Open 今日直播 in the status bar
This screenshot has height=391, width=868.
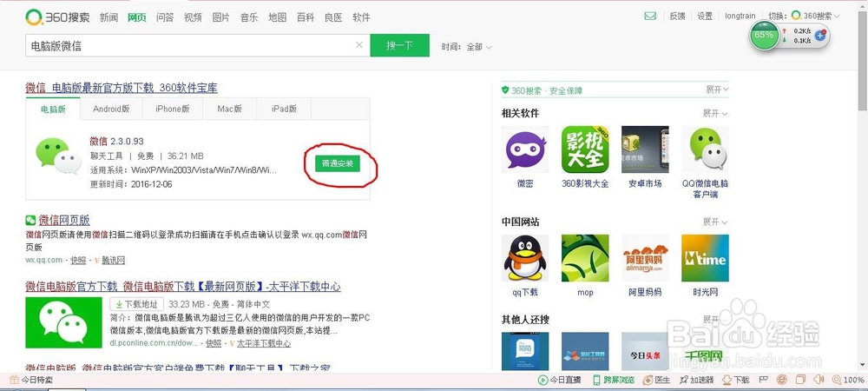560,380
